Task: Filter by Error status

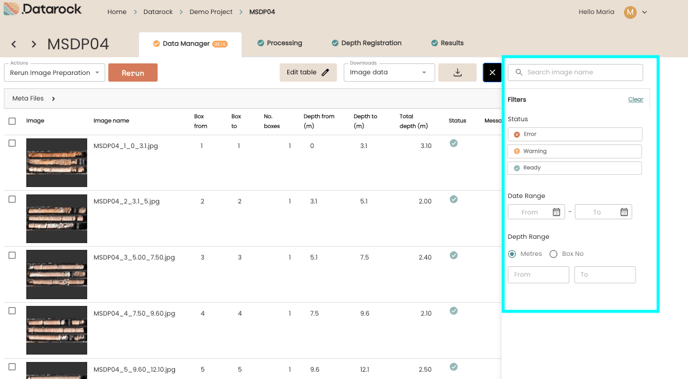Action: [575, 134]
